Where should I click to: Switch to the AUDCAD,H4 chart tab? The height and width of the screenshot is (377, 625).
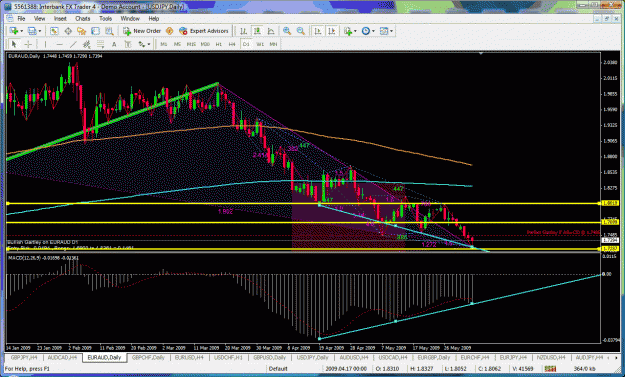(62, 358)
